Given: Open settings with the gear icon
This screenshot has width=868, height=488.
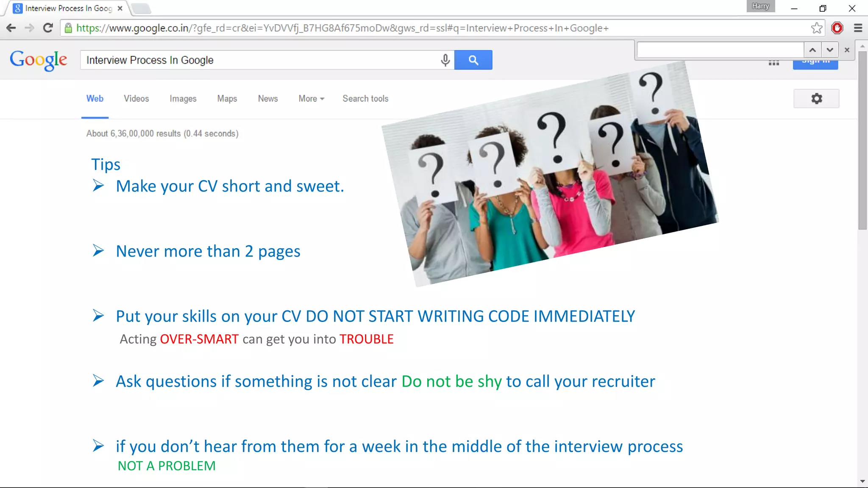Looking at the screenshot, I should click(x=816, y=99).
